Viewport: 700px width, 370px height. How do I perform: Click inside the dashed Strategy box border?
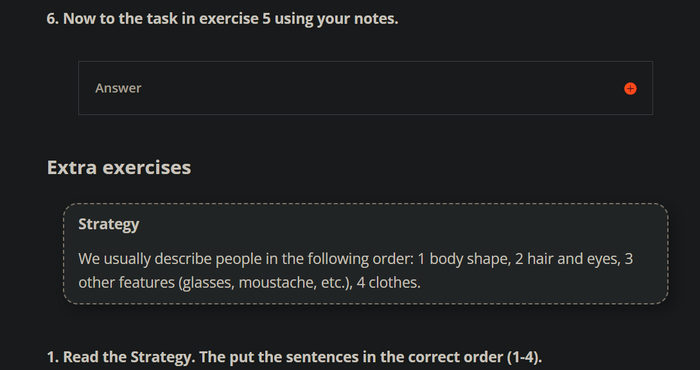[x=365, y=254]
